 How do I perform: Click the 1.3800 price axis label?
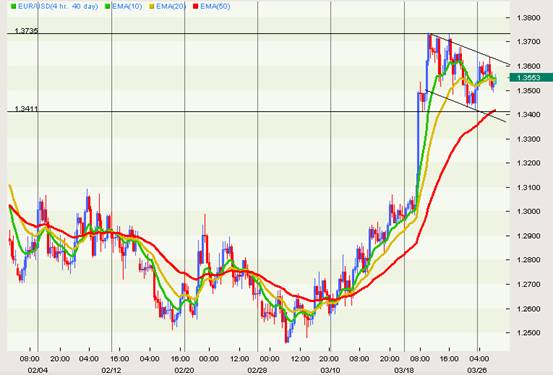click(528, 18)
